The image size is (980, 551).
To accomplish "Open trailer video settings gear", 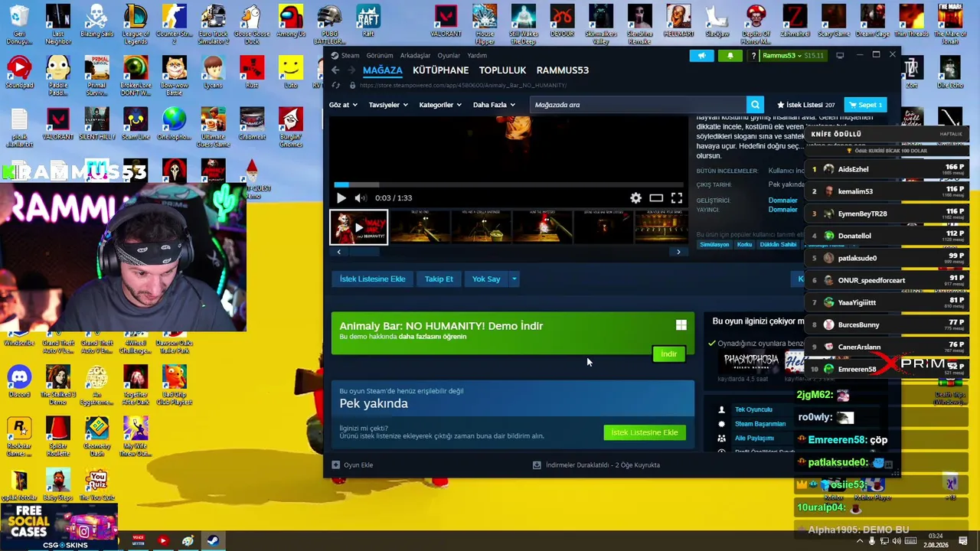I will [x=636, y=198].
